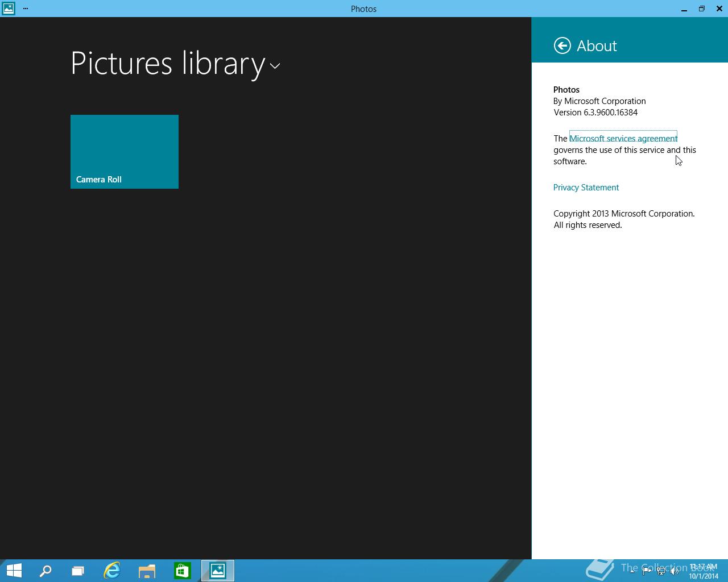Open Task View on the taskbar
The height and width of the screenshot is (582, 728).
pyautogui.click(x=78, y=571)
